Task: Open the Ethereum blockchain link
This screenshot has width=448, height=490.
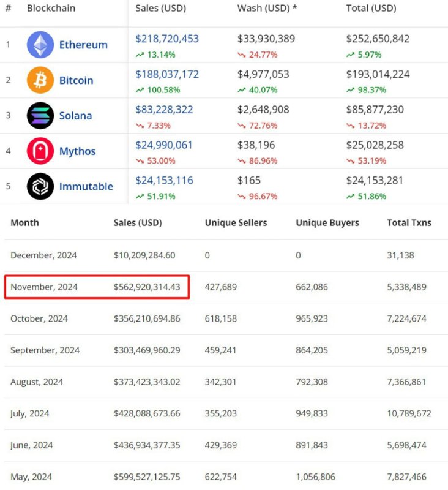Action: tap(83, 45)
